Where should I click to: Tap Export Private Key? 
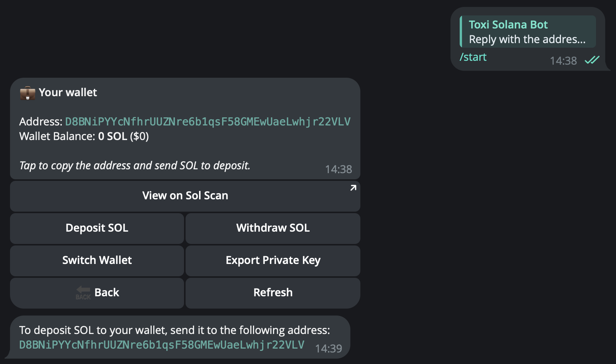(273, 260)
